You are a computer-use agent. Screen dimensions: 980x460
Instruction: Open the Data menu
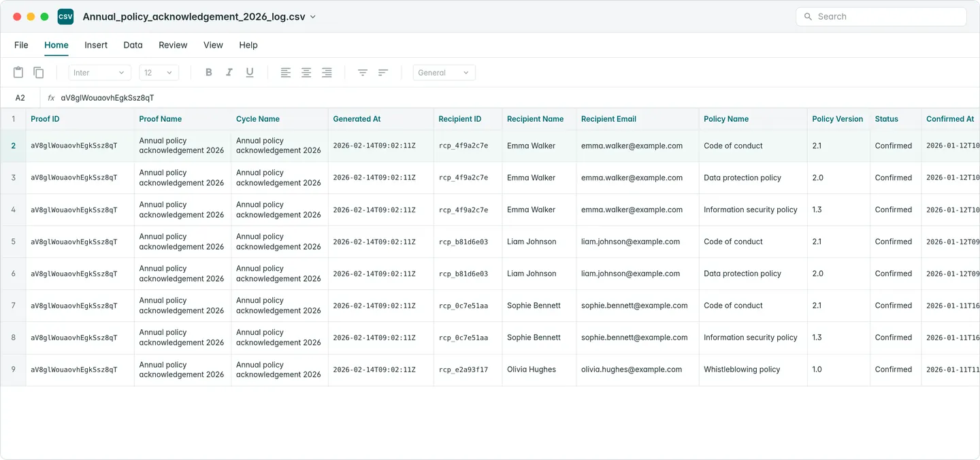point(133,45)
